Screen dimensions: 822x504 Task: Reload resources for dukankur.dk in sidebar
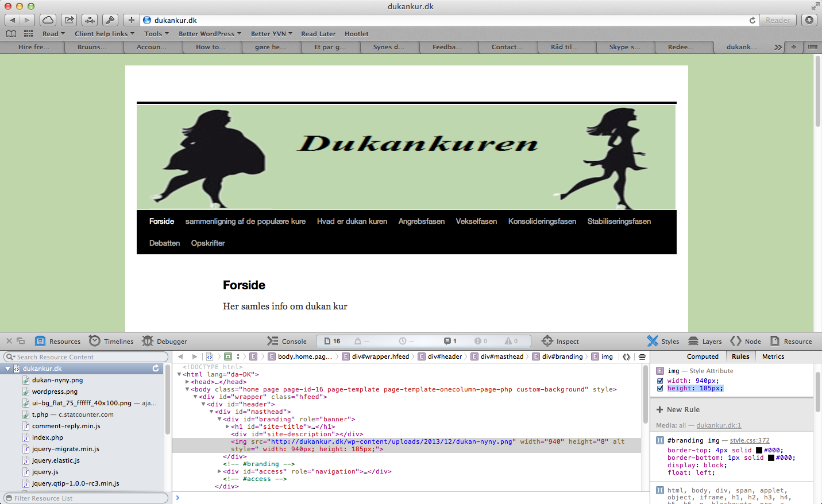[156, 369]
